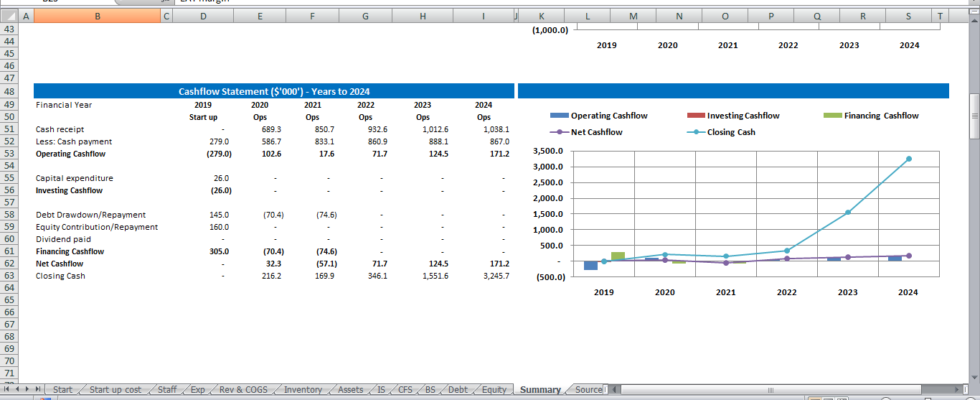
Task: Jump to the last sheet tab arrow
Action: pos(39,389)
